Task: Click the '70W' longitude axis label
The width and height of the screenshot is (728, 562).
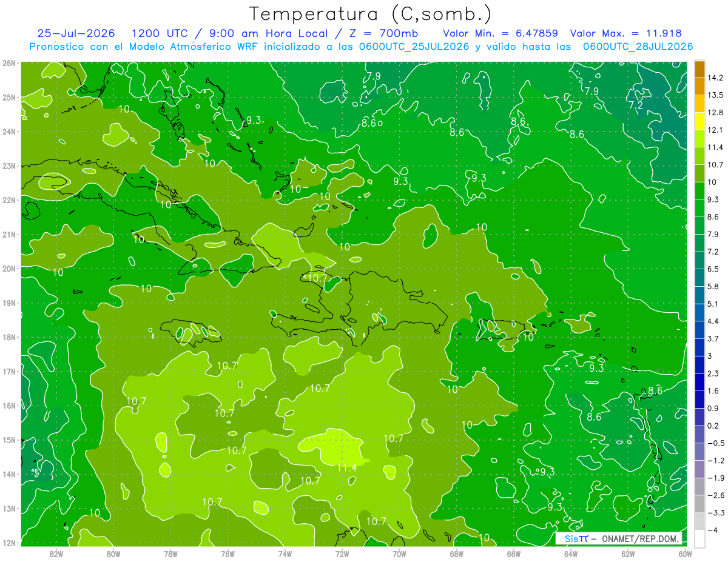Action: click(399, 554)
